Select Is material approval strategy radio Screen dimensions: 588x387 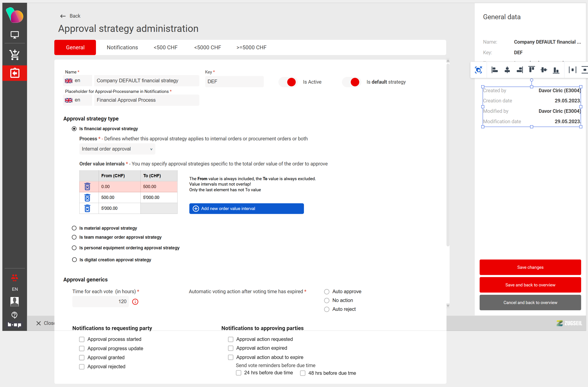[x=74, y=228]
